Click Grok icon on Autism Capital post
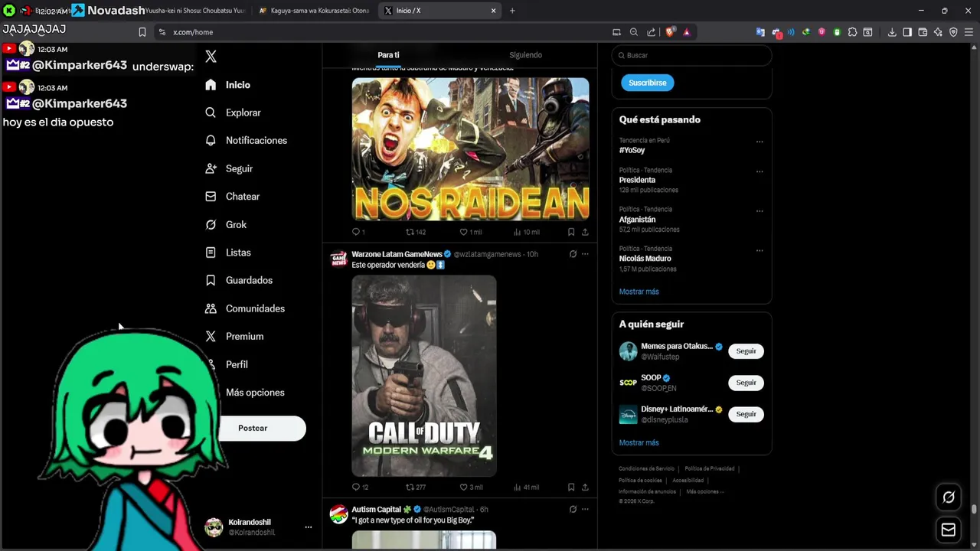Image resolution: width=980 pixels, height=551 pixels. pyautogui.click(x=573, y=509)
